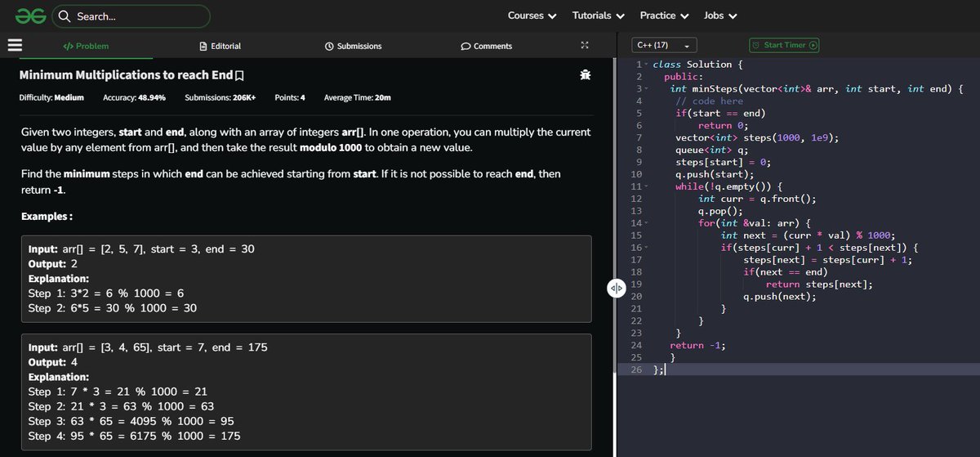Click the 'Accuracy: 48.94%' text
The width and height of the screenshot is (980, 457).
click(x=135, y=97)
